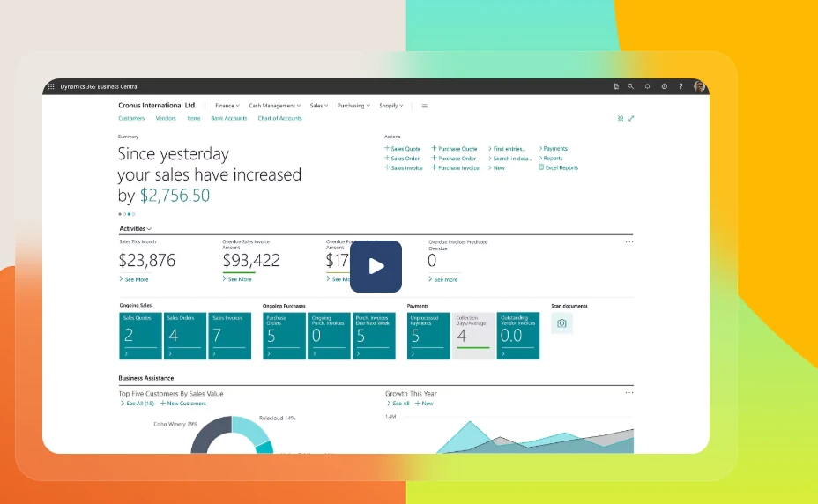The height and width of the screenshot is (504, 818).
Task: Create a new Purchase Quote
Action: (454, 149)
